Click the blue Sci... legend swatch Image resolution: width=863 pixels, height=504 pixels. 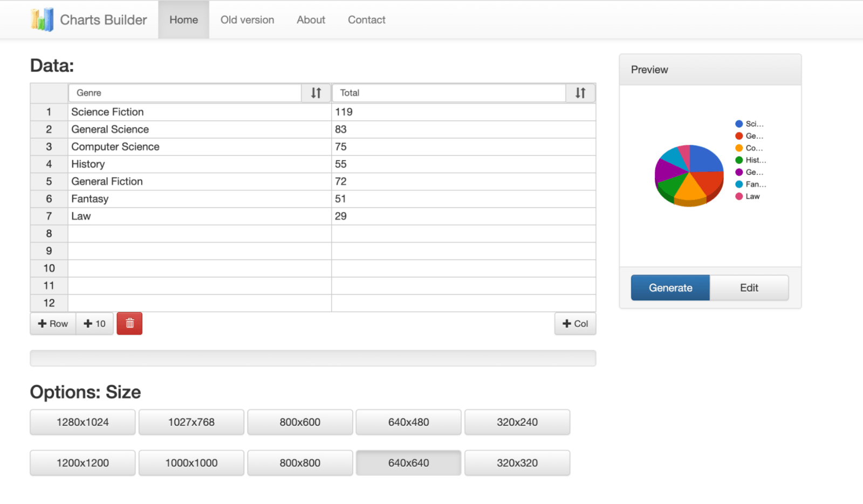click(739, 124)
